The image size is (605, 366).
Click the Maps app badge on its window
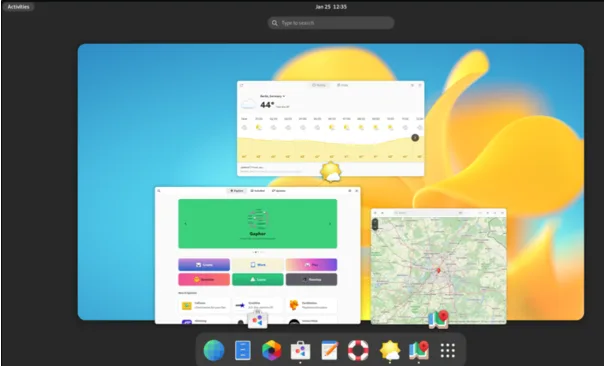point(438,320)
